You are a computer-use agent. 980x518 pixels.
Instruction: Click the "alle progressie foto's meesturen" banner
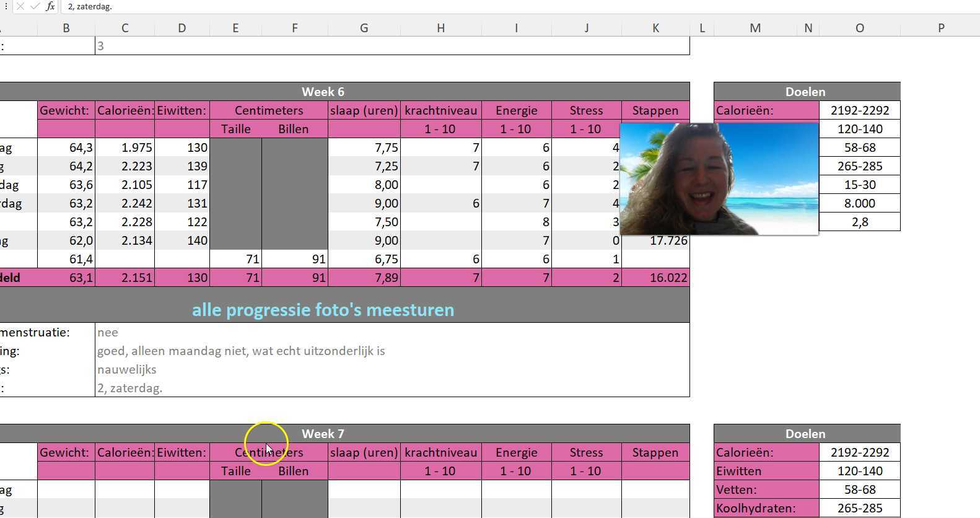[x=323, y=309]
